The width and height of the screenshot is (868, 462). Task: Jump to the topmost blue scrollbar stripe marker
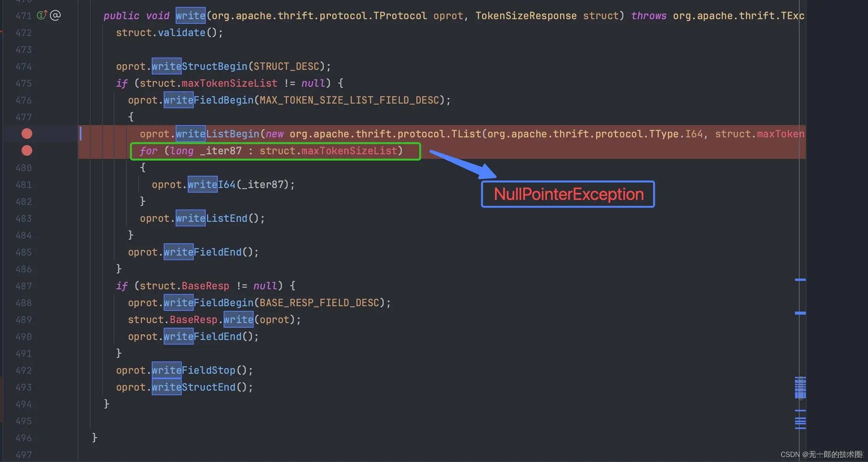[x=800, y=280]
